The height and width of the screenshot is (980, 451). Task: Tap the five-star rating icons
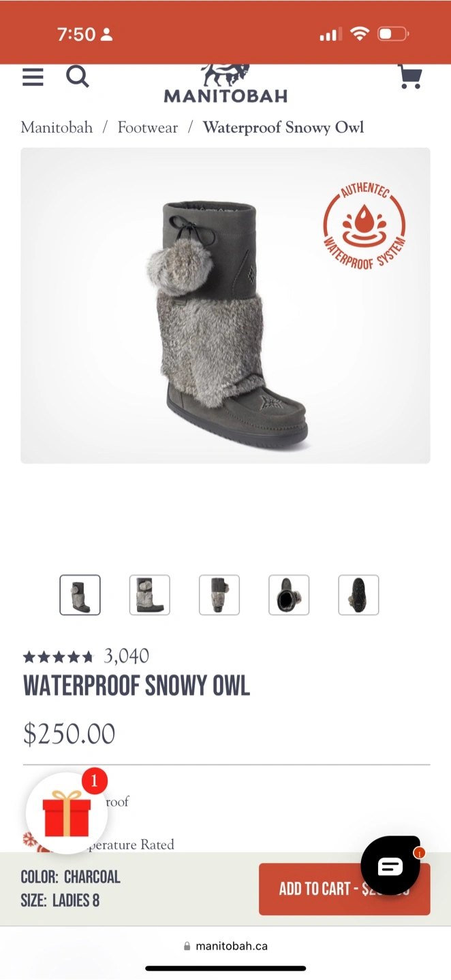click(58, 657)
